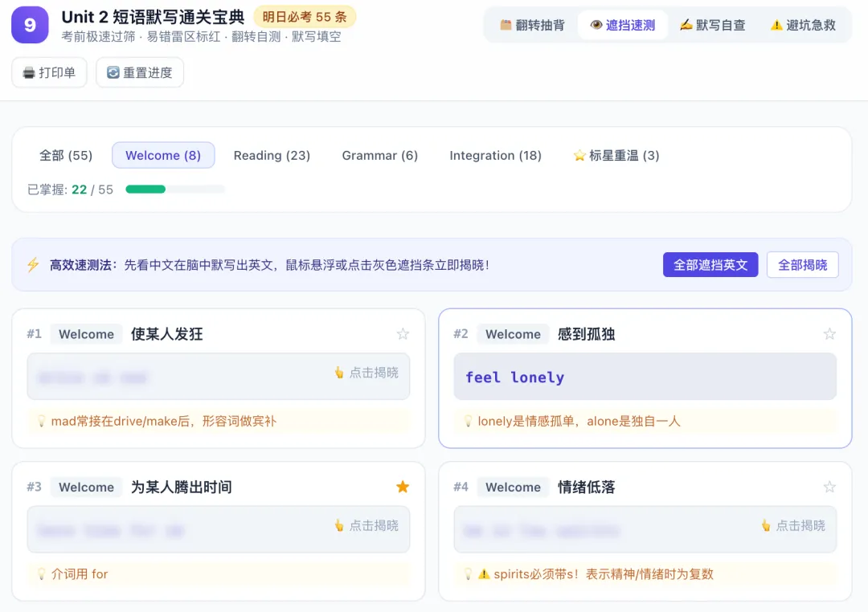Open the 默写自查 dictation self-check tab
Screen dimensions: 868x612
(712, 25)
